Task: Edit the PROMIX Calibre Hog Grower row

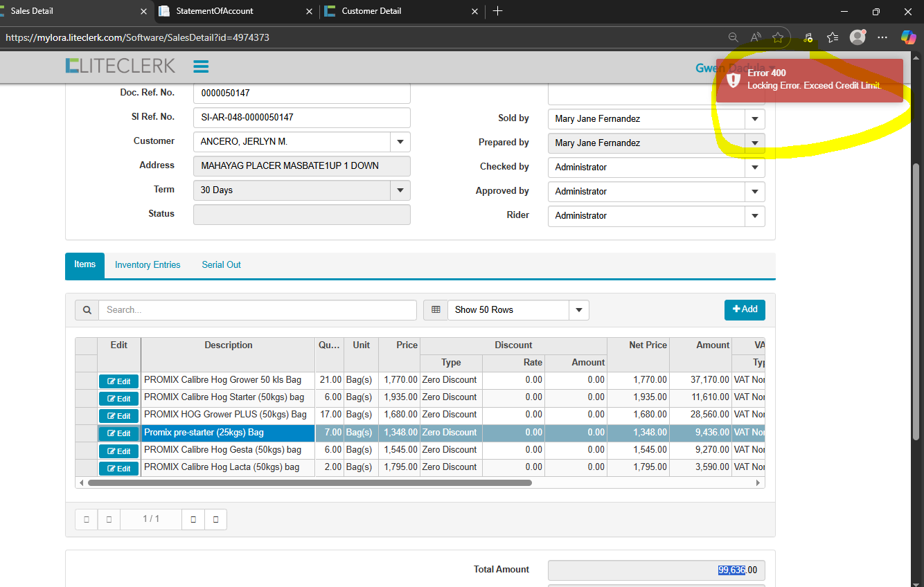Action: tap(118, 381)
